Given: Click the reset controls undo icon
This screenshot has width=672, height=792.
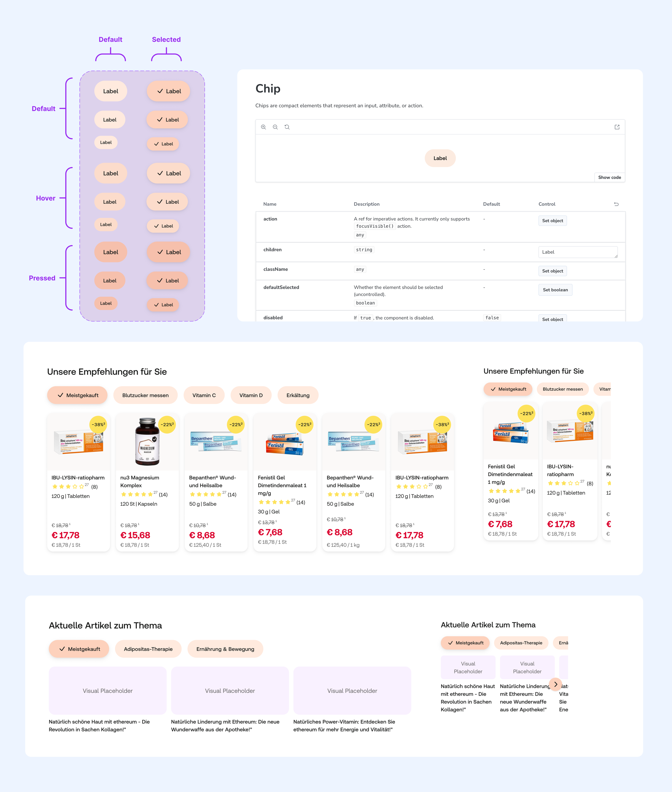Looking at the screenshot, I should [616, 204].
